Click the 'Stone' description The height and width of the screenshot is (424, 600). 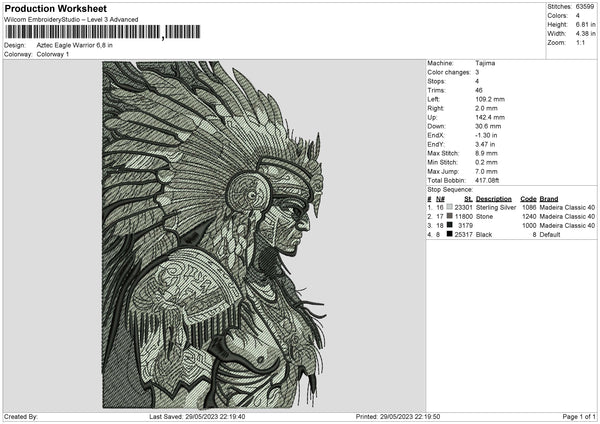(x=484, y=217)
